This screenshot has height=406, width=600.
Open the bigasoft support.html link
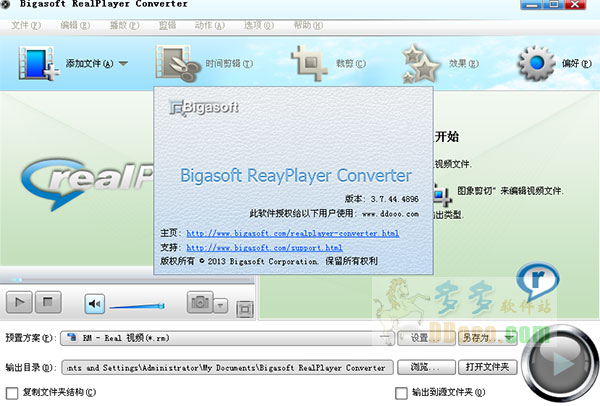click(264, 248)
